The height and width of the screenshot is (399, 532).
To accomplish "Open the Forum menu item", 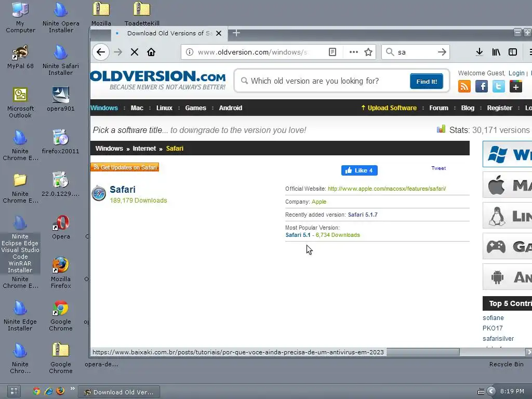I will pos(438,108).
